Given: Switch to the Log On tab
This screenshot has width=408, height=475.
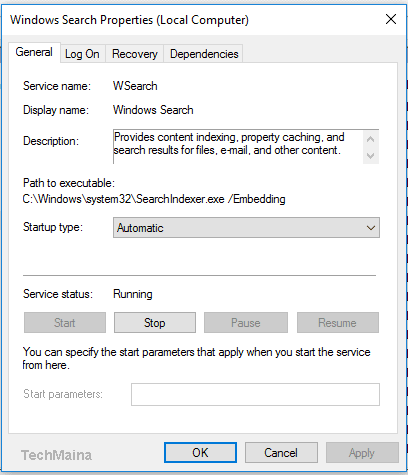Looking at the screenshot, I should coord(82,54).
